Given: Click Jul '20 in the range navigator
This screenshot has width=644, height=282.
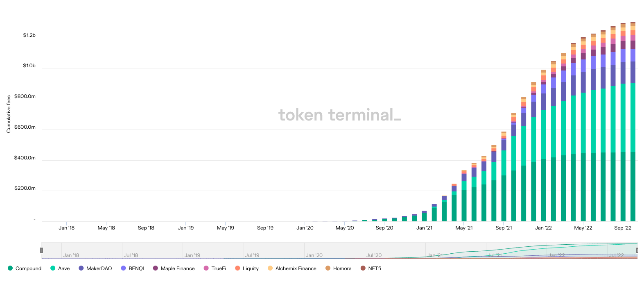Looking at the screenshot, I should tap(374, 255).
